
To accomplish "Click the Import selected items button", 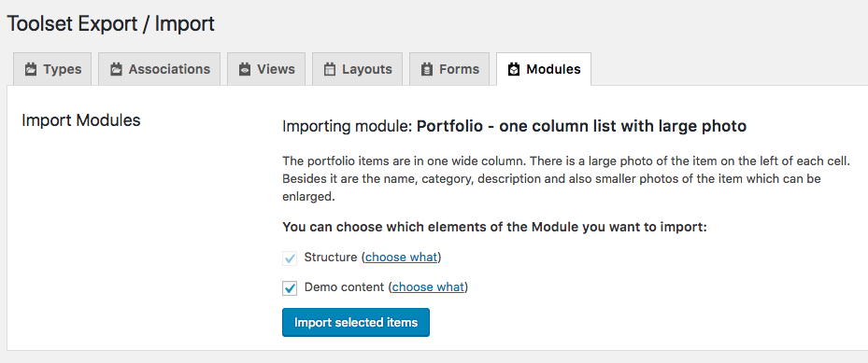I will point(356,322).
